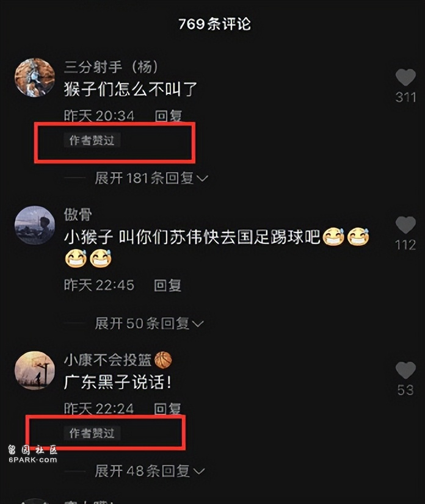The height and width of the screenshot is (504, 425).
Task: Open username 小康不会投篮
Action: (x=107, y=360)
